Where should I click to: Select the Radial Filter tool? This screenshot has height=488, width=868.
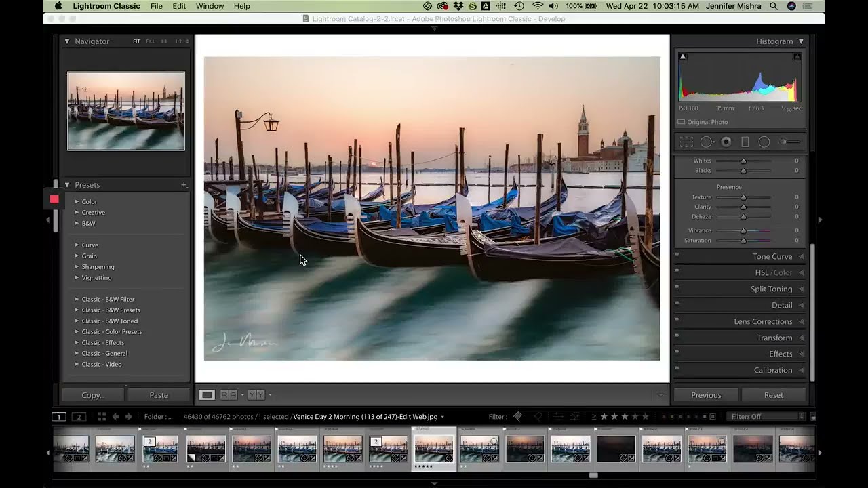click(x=764, y=142)
